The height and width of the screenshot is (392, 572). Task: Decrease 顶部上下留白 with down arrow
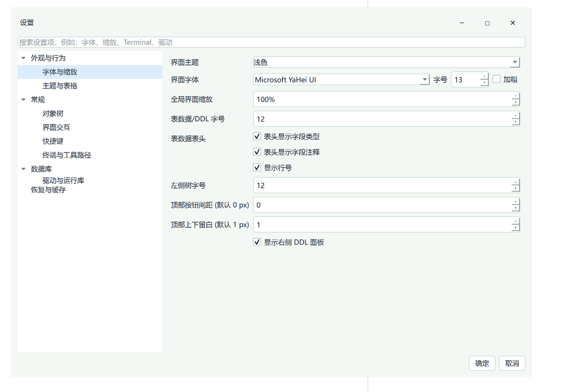click(516, 228)
